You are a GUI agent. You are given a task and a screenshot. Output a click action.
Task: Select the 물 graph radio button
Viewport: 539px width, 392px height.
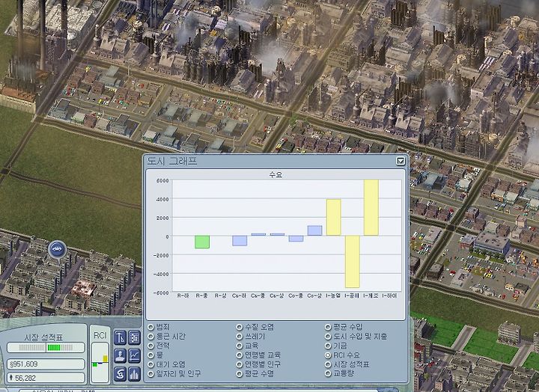coord(150,355)
